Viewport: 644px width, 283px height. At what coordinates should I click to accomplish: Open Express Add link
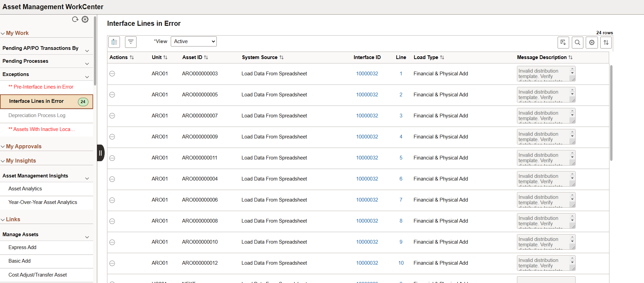tap(22, 247)
